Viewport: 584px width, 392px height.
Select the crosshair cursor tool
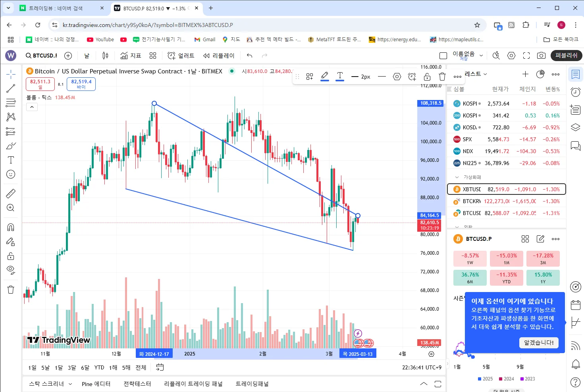(11, 74)
